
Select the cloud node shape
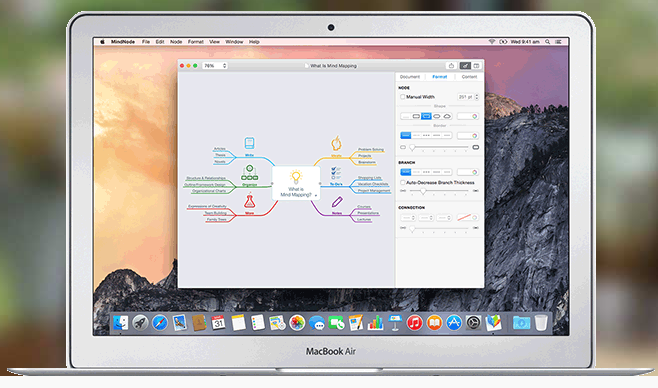tap(447, 116)
